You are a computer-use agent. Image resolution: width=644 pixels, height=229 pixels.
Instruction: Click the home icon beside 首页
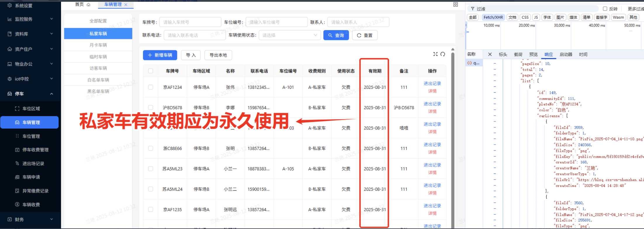tap(89, 4)
